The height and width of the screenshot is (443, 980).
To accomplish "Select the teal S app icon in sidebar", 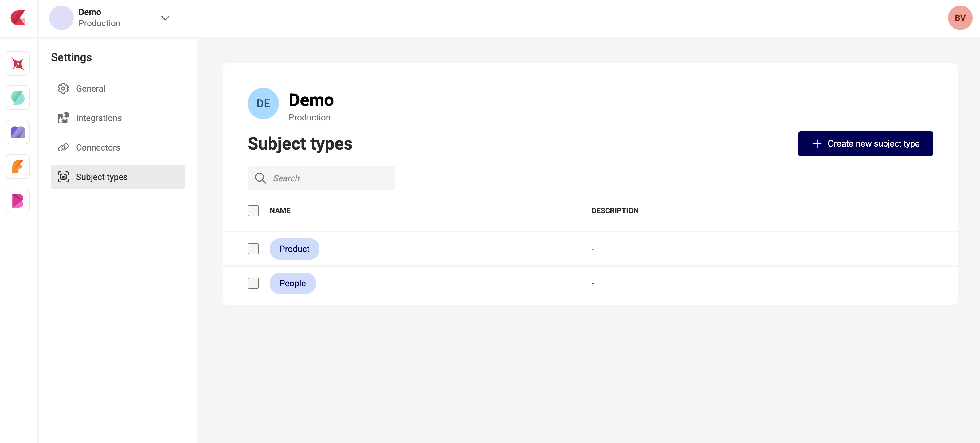I will point(18,98).
